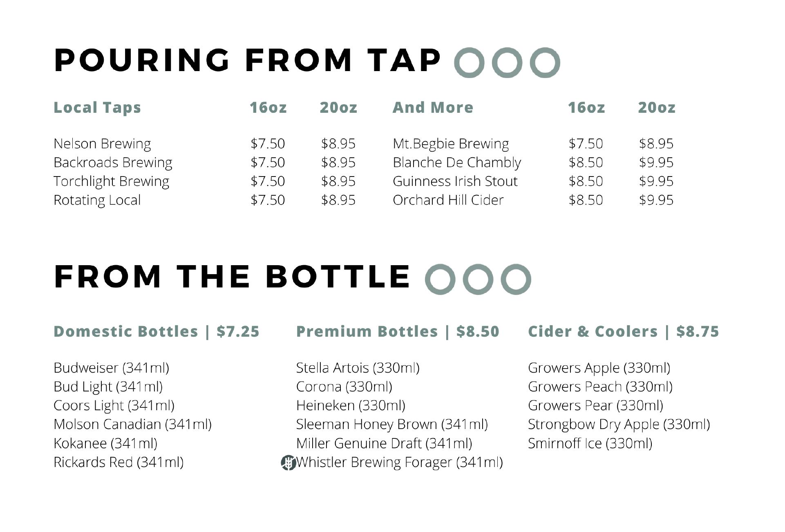Click the last circle after From The Bottle
Screen dimensions: 785x532
coord(516,279)
